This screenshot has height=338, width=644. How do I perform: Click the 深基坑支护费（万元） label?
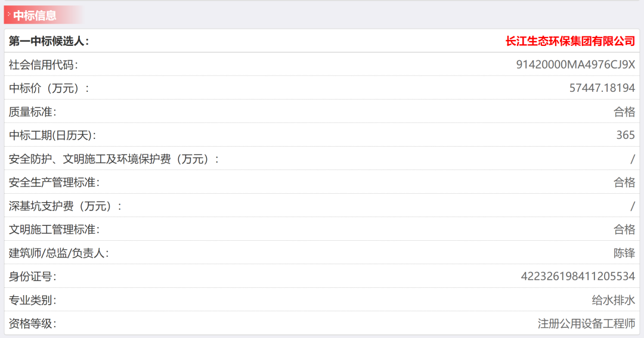point(66,206)
